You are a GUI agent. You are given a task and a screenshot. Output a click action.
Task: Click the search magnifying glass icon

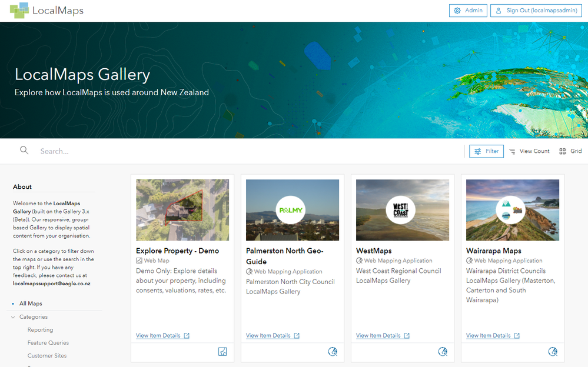tap(24, 151)
